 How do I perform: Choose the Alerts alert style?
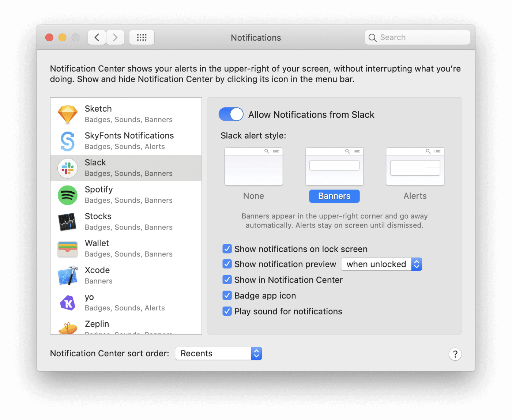click(415, 167)
